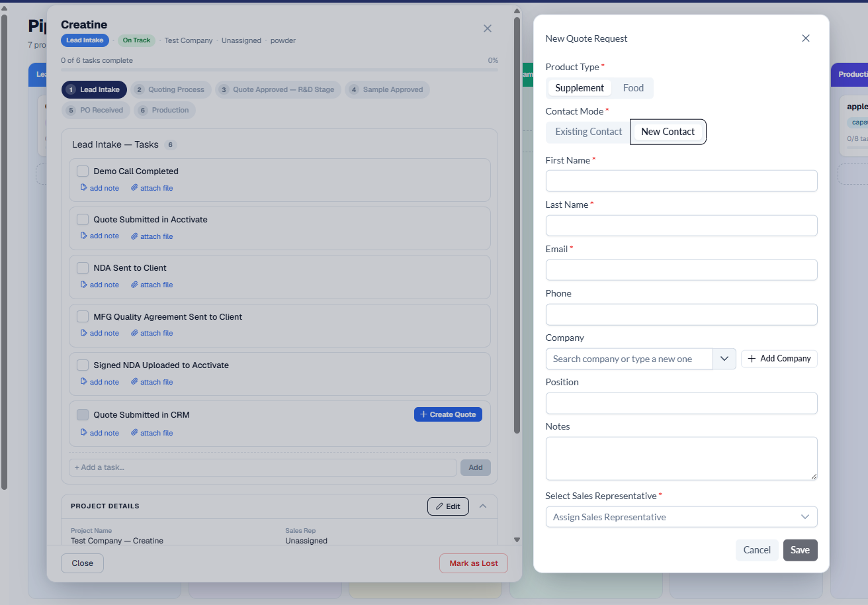Open the Lead Intake stage tab
Screen dimensions: 868x605
(x=94, y=90)
